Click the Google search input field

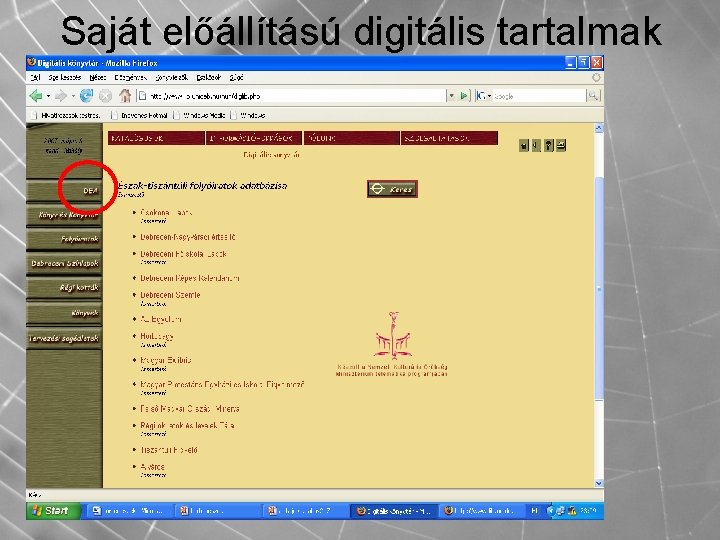click(x=540, y=96)
